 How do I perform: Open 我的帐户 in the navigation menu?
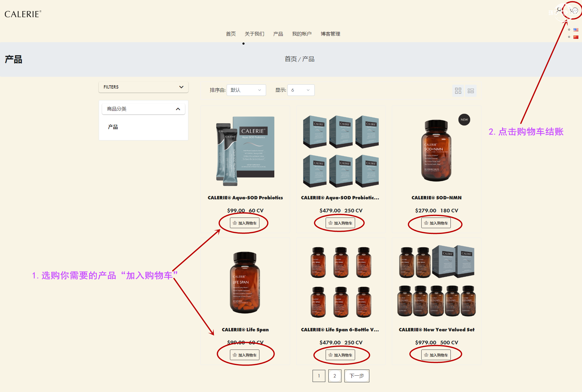pyautogui.click(x=302, y=34)
